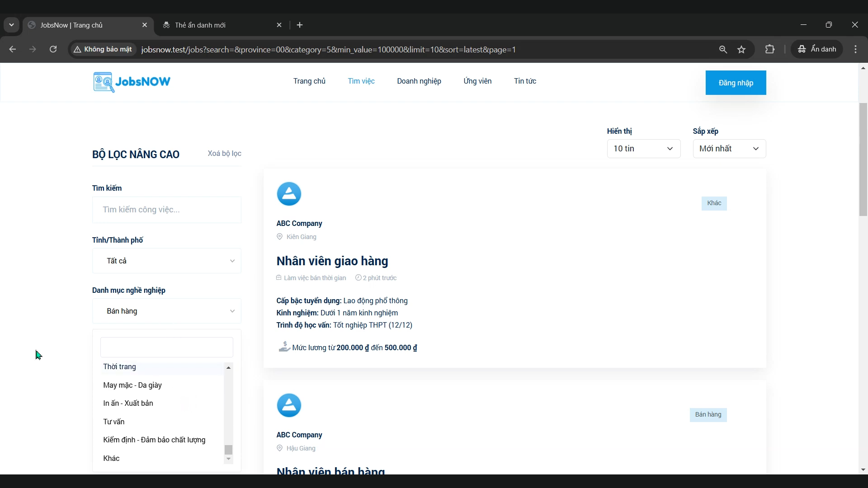Click the page scrollbar thumb

click(863, 160)
